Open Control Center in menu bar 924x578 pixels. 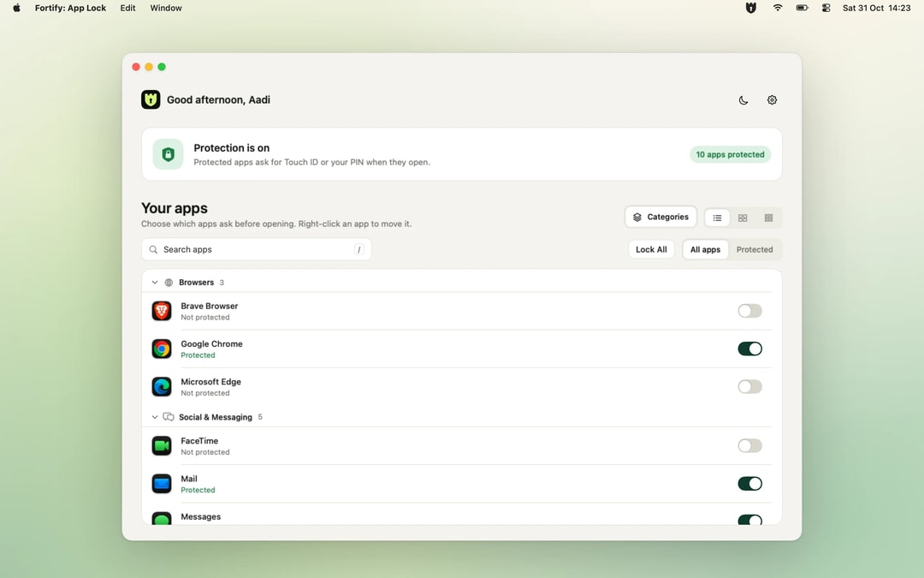click(826, 8)
